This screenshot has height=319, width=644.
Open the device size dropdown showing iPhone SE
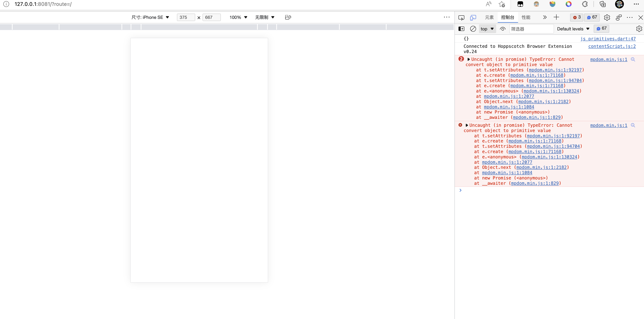pyautogui.click(x=150, y=17)
